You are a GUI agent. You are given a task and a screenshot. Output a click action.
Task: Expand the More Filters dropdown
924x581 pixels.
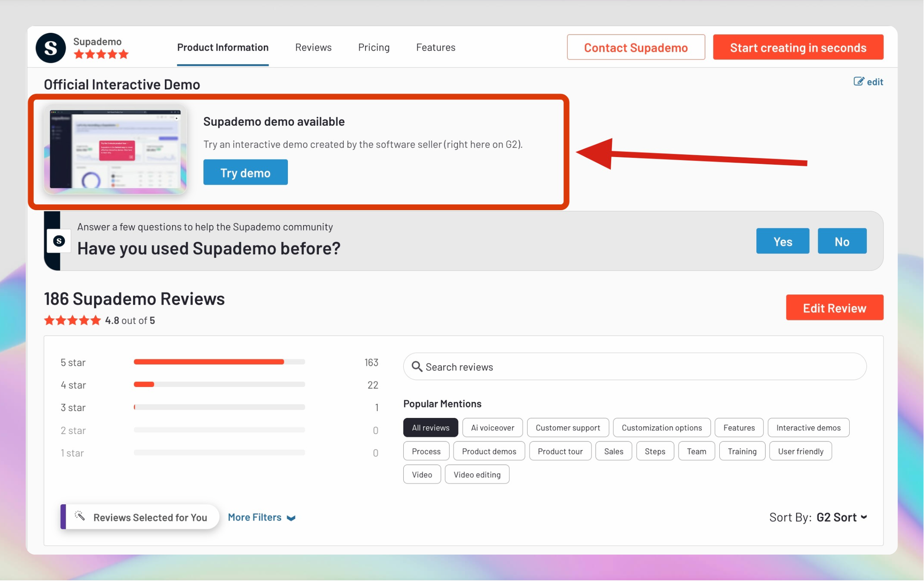tap(261, 517)
